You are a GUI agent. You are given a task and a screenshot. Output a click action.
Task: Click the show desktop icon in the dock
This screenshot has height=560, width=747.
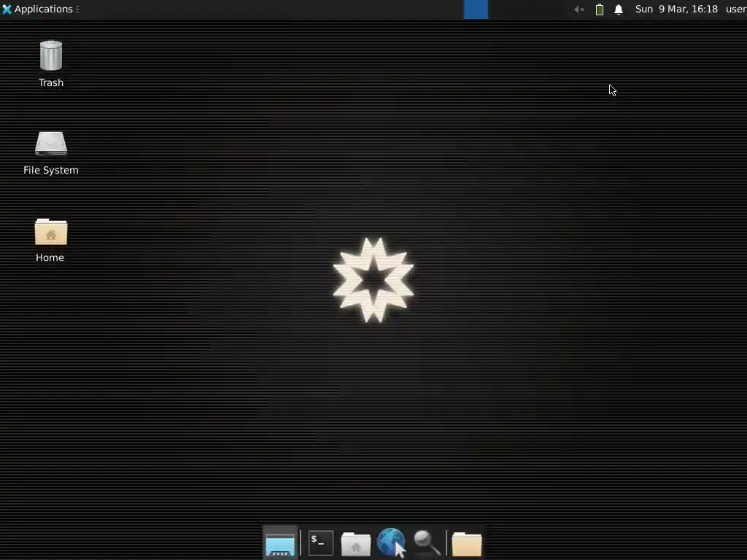[280, 542]
